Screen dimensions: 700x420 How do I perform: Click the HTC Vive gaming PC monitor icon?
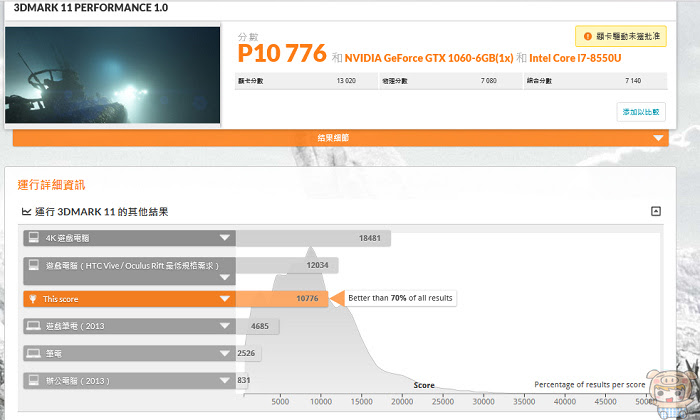[x=33, y=265]
